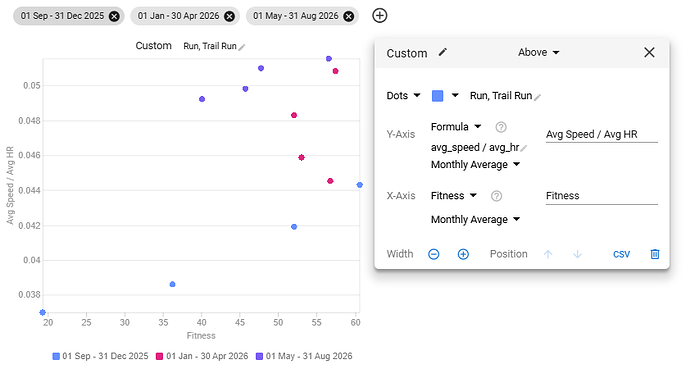Open the X-Axis Fitness dropdown
690x368 pixels.
click(454, 195)
